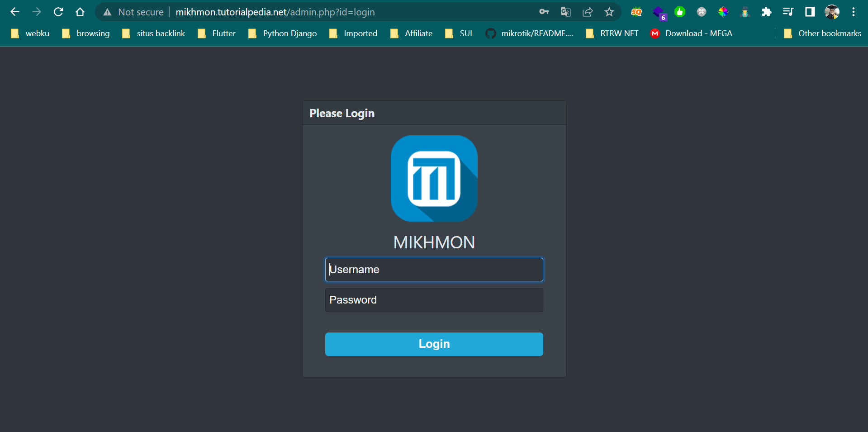Click the MIKHMON title text
Screen dimensions: 868x432
pos(434,242)
